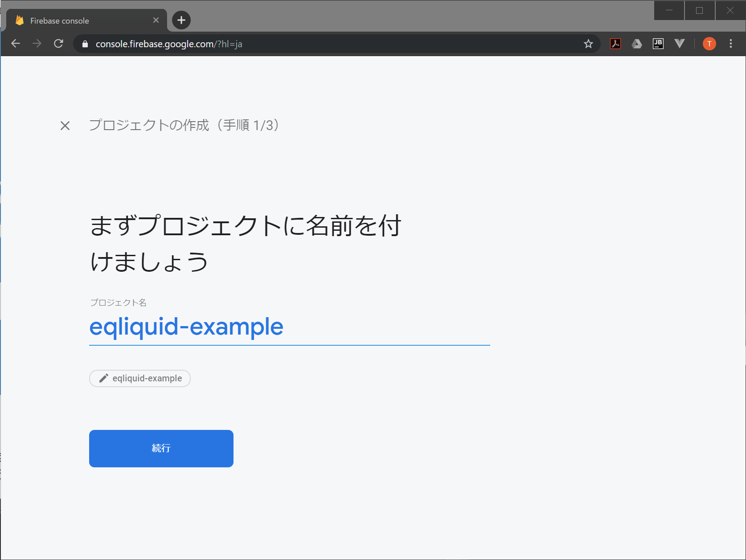The width and height of the screenshot is (746, 560).
Task: Close the Firebase console tab
Action: click(x=156, y=20)
